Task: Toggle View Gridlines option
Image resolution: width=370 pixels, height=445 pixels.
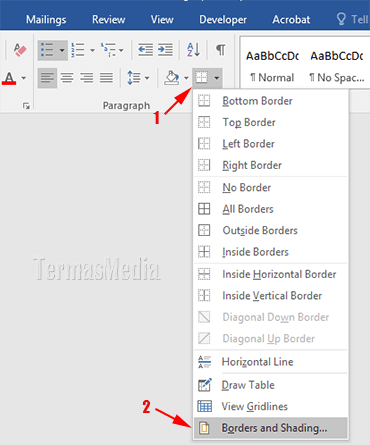Action: click(x=271, y=406)
